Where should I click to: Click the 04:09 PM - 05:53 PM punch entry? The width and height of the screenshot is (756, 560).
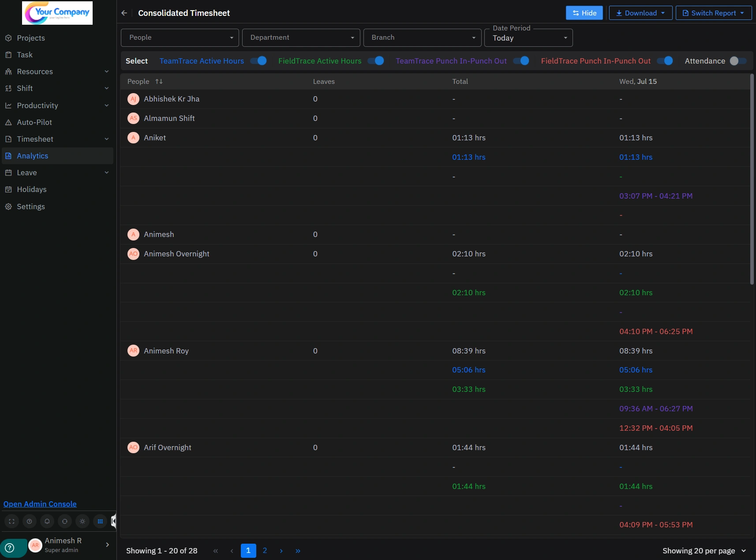(x=656, y=525)
